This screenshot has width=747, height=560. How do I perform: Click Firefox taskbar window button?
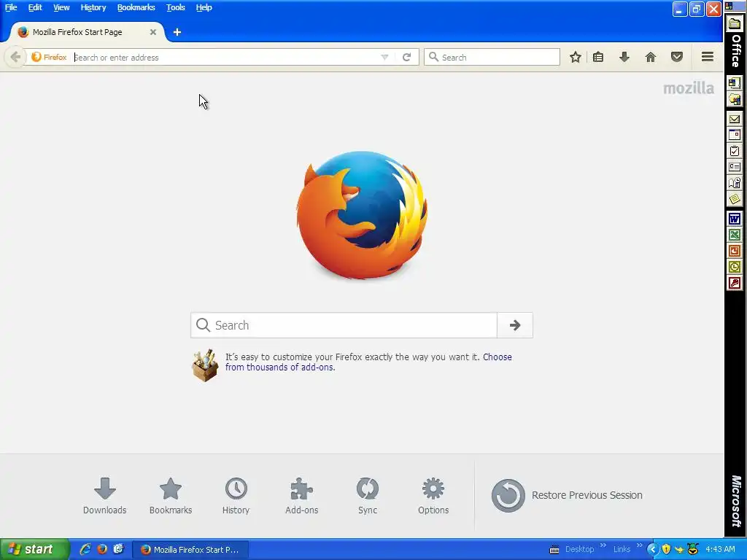[x=190, y=550]
